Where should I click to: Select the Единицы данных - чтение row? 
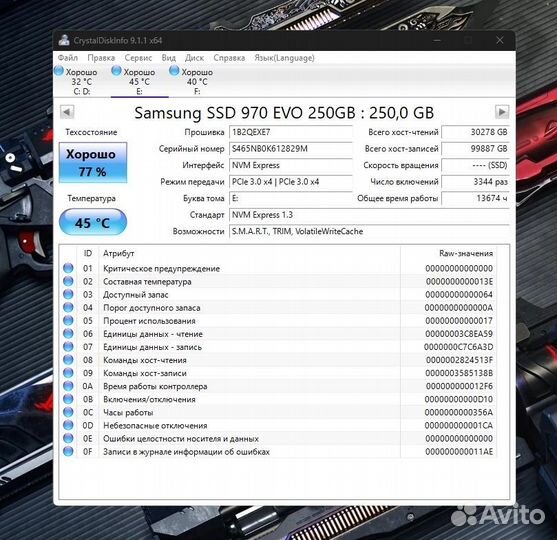(278, 334)
